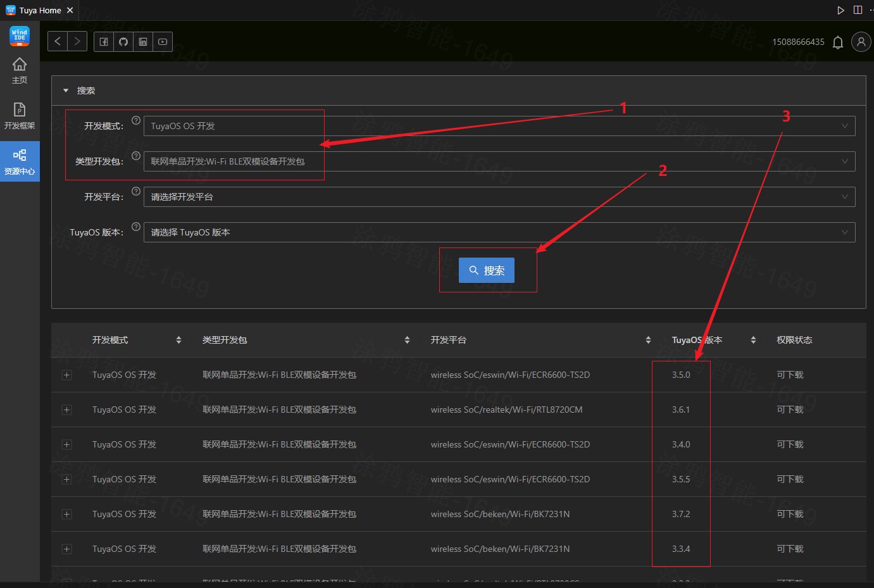
Task: Click the 权限状态 column header
Action: [794, 340]
